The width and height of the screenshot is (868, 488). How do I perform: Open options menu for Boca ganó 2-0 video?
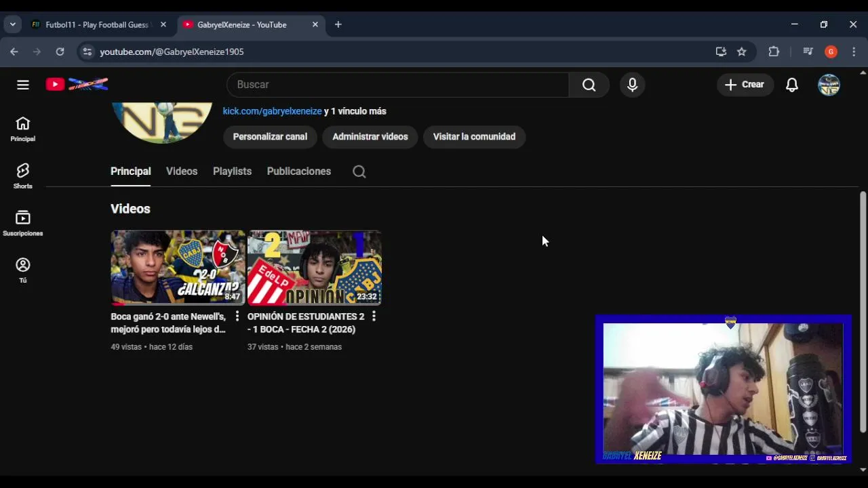237,317
